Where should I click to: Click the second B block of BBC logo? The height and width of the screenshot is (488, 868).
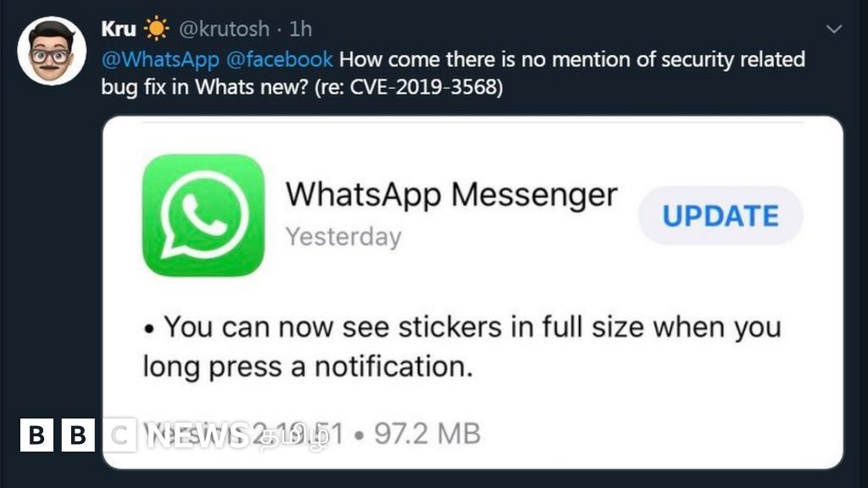point(78,435)
